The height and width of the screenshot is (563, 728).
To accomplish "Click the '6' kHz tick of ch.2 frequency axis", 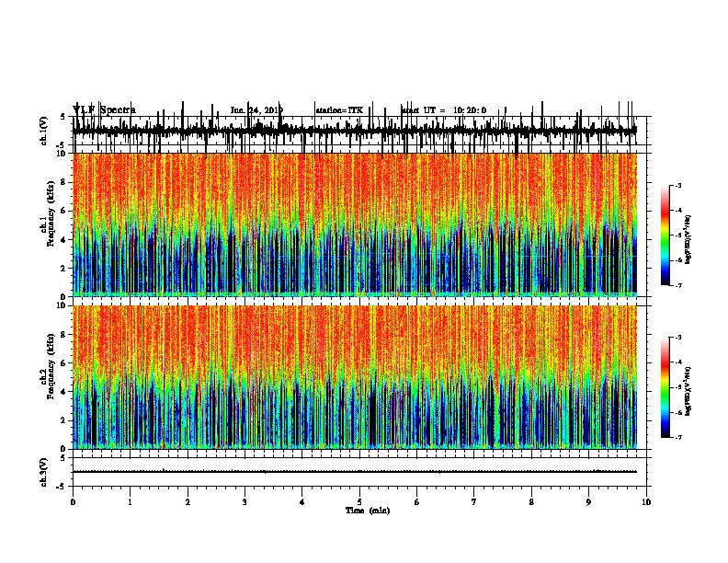I will (64, 363).
